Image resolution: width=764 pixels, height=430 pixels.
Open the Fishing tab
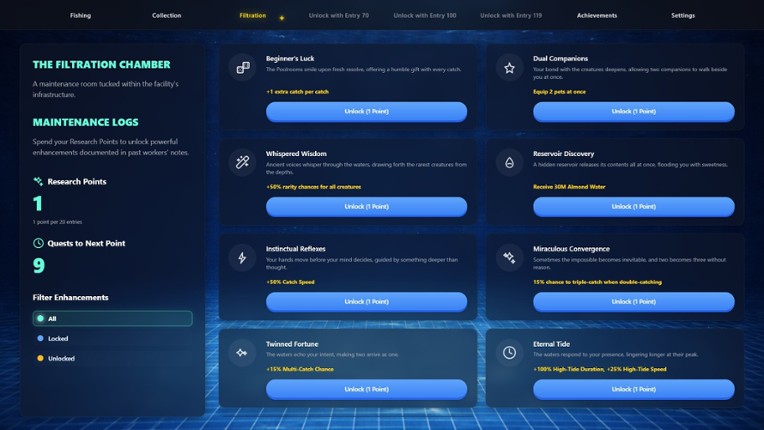[80, 16]
